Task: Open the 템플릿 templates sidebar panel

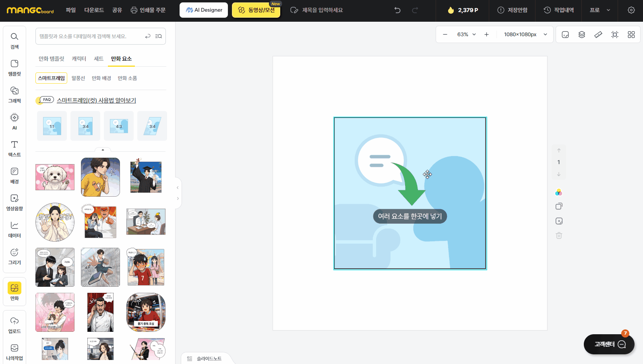Action: (x=14, y=68)
